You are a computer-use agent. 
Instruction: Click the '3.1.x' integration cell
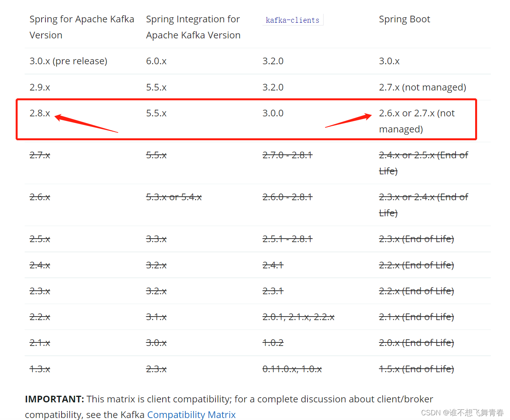(156, 317)
